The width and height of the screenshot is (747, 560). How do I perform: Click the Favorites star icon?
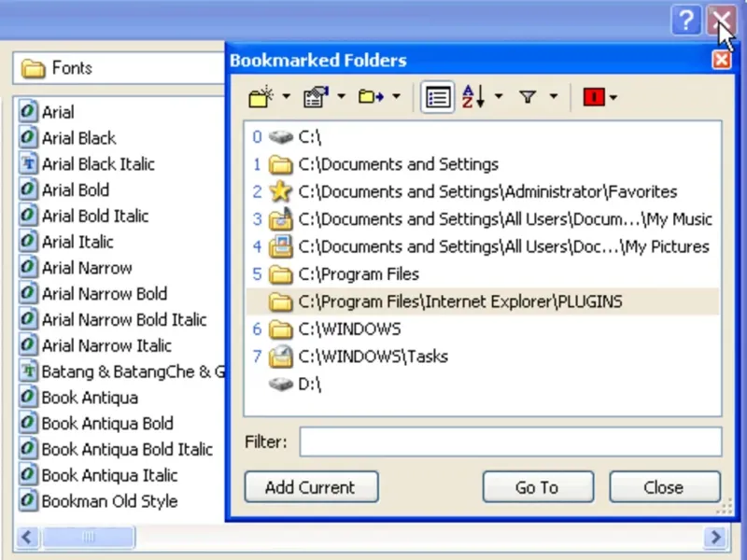point(281,191)
